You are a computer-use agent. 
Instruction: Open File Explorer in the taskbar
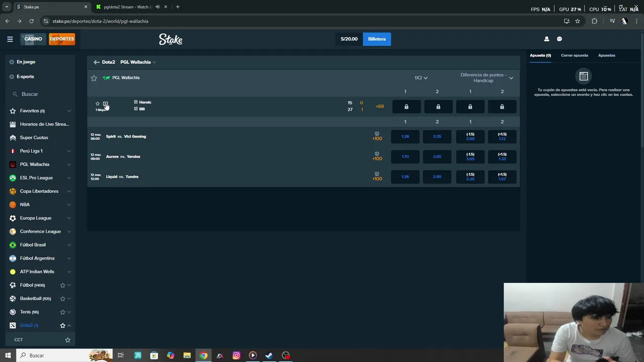tap(187, 355)
